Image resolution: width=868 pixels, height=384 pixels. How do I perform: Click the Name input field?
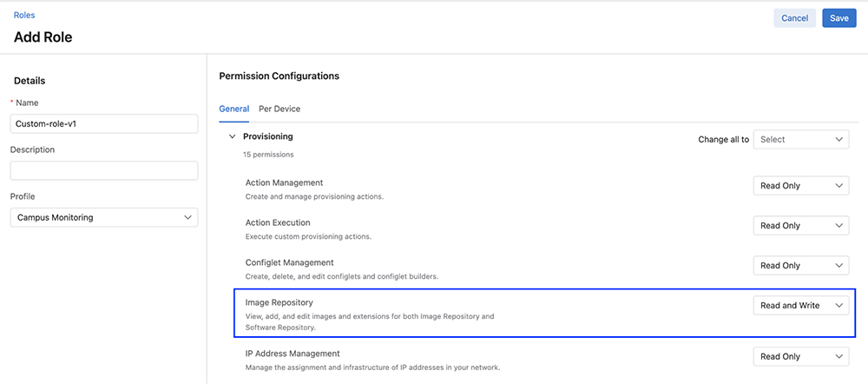[x=104, y=124]
